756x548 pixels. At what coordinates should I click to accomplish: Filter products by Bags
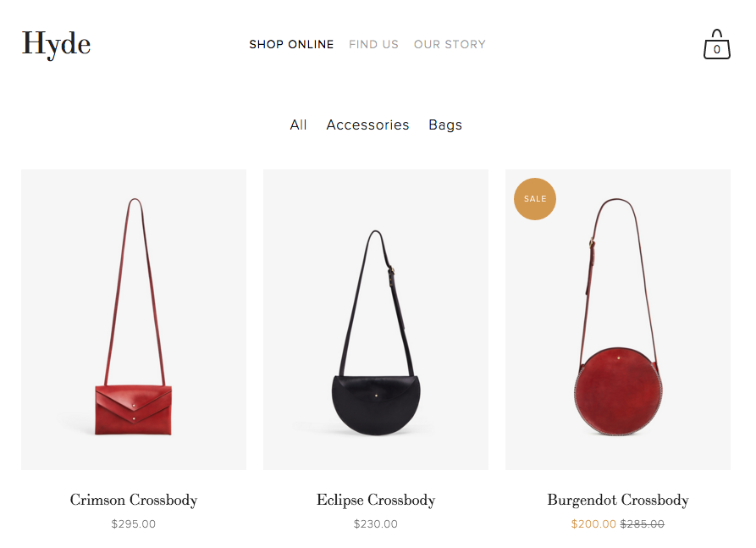click(445, 125)
